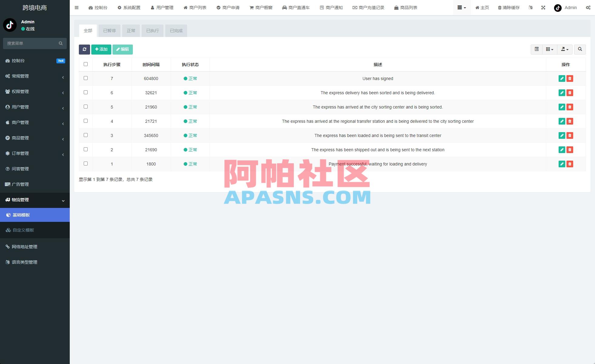Switch to the 已完成 tab
The width and height of the screenshot is (595, 364).
[x=176, y=30]
